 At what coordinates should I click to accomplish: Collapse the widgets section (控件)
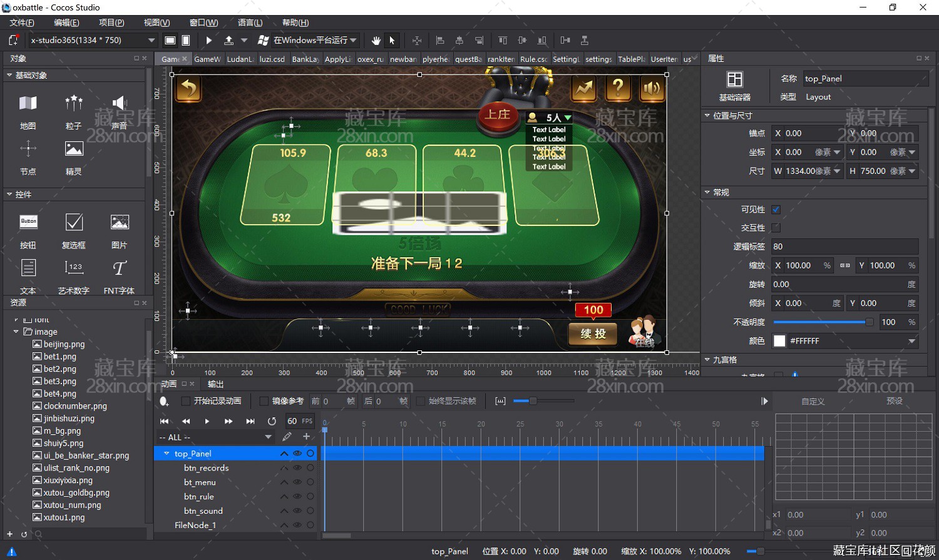9,195
